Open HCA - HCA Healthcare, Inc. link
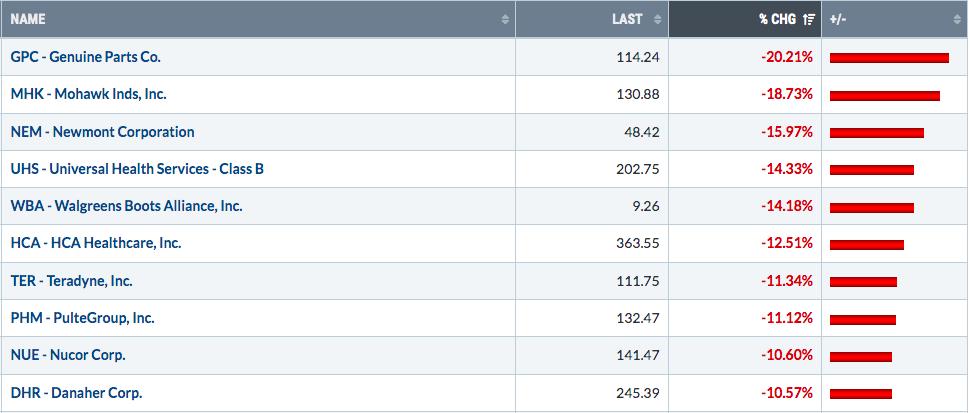 (x=96, y=243)
